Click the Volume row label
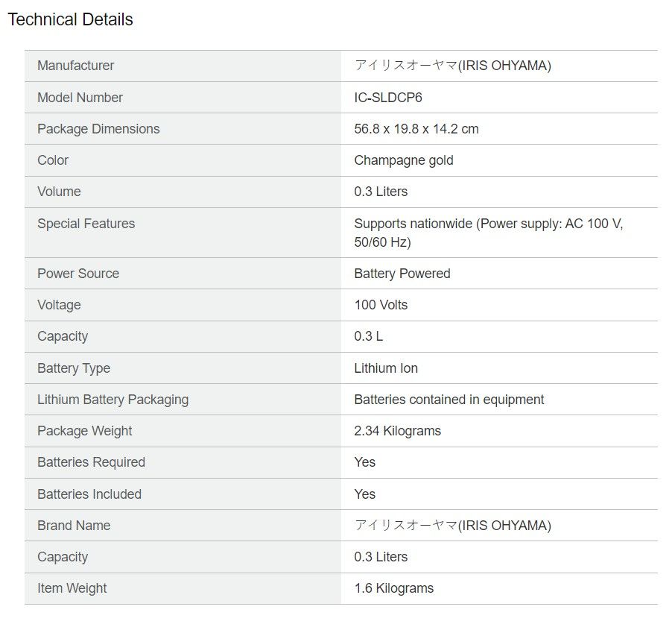Viewport: 672px width, 627px height. tap(59, 192)
